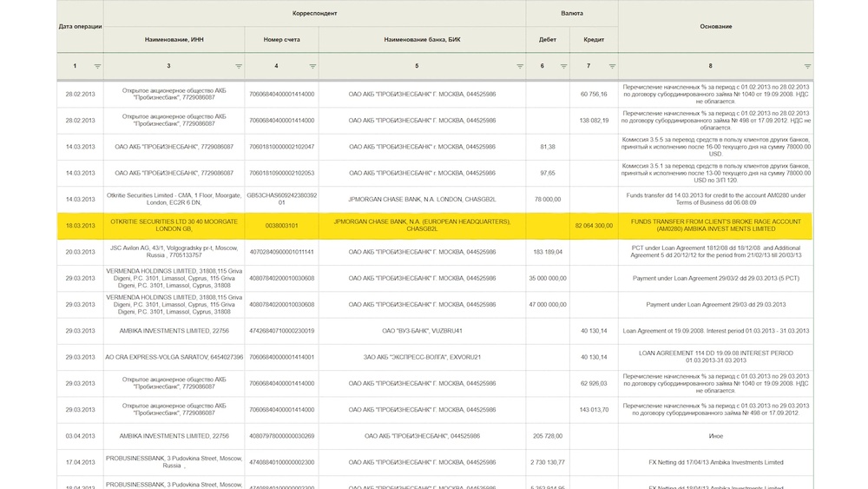This screenshot has width=868, height=489.
Task: Click the Иное reason cell
Action: (x=715, y=436)
